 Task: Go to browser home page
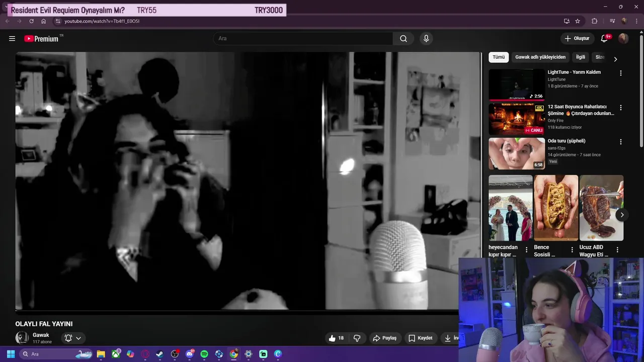[44, 21]
